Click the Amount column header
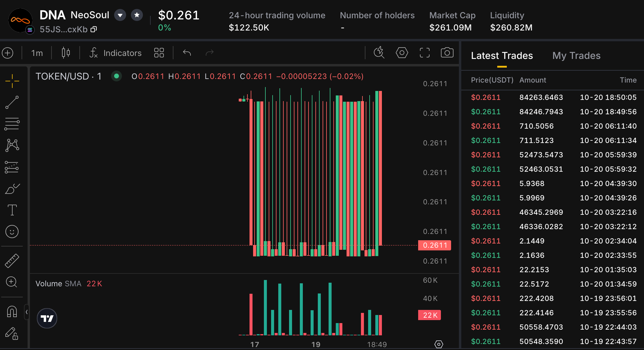Image resolution: width=644 pixels, height=350 pixels. coord(533,80)
